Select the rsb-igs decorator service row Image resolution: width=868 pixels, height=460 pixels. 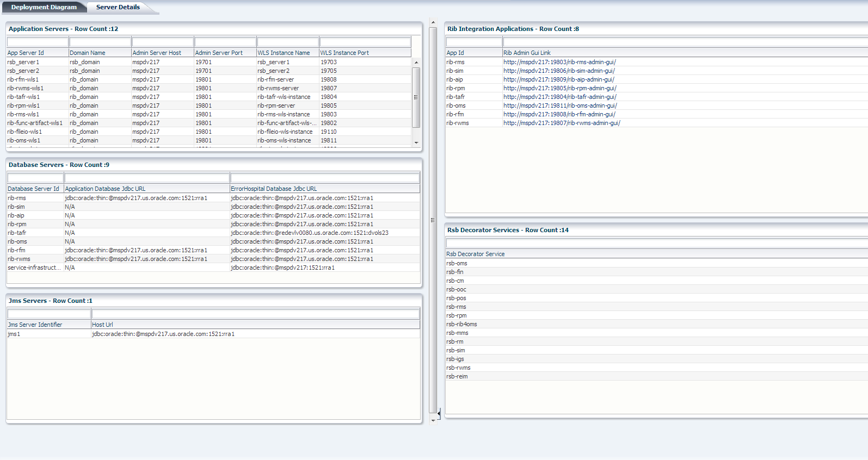tap(657, 359)
